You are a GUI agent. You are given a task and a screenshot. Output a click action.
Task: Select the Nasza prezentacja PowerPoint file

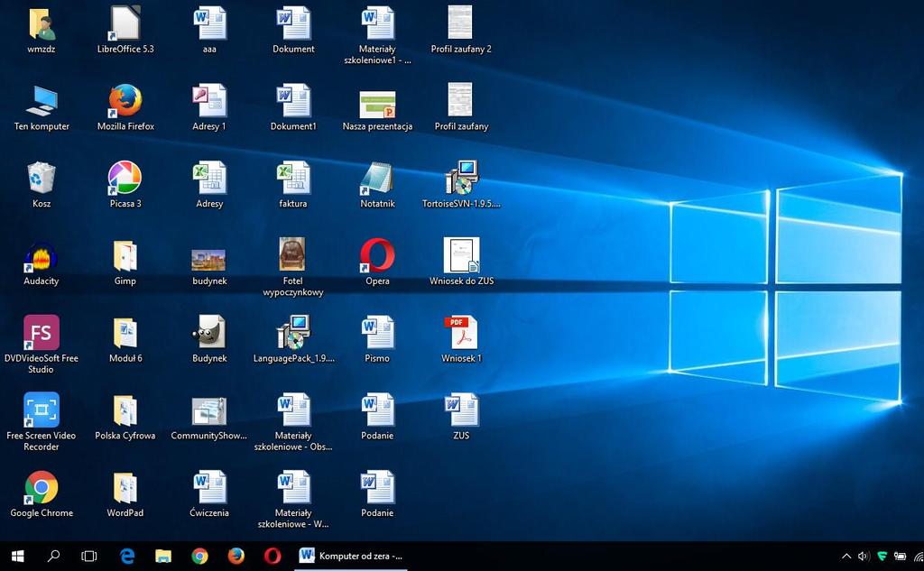coord(377,105)
